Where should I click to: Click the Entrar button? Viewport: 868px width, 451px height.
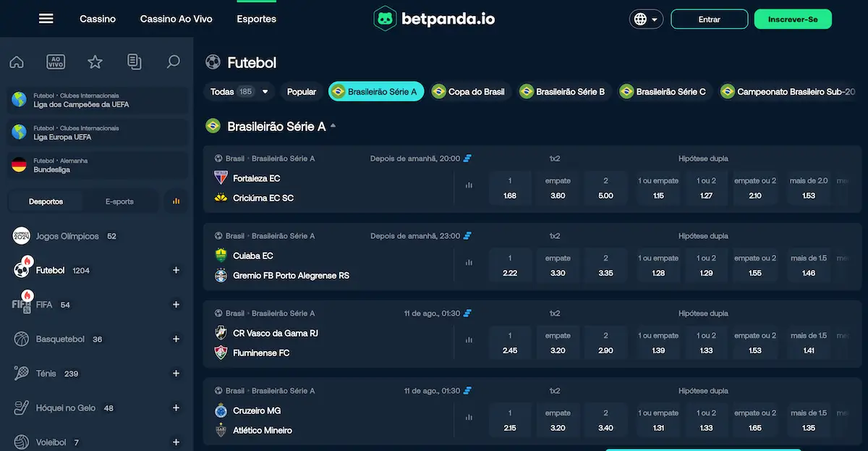click(x=709, y=19)
